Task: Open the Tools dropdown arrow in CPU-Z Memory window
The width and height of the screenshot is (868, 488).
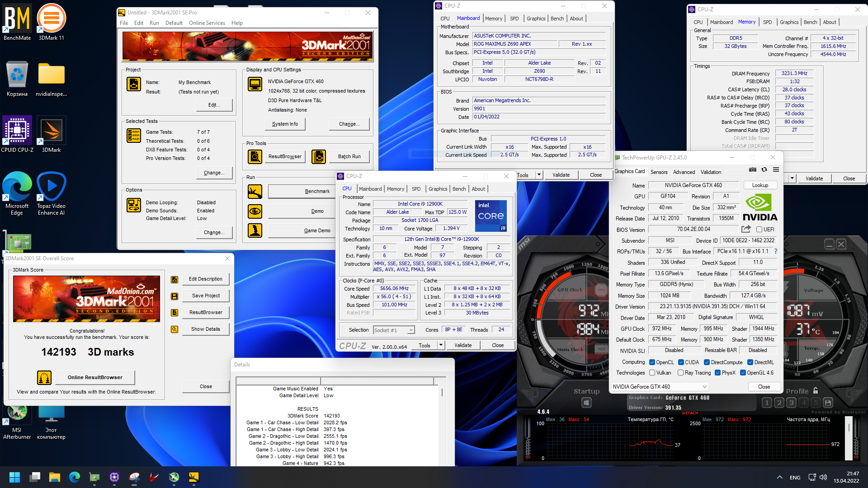Action: pyautogui.click(x=792, y=178)
